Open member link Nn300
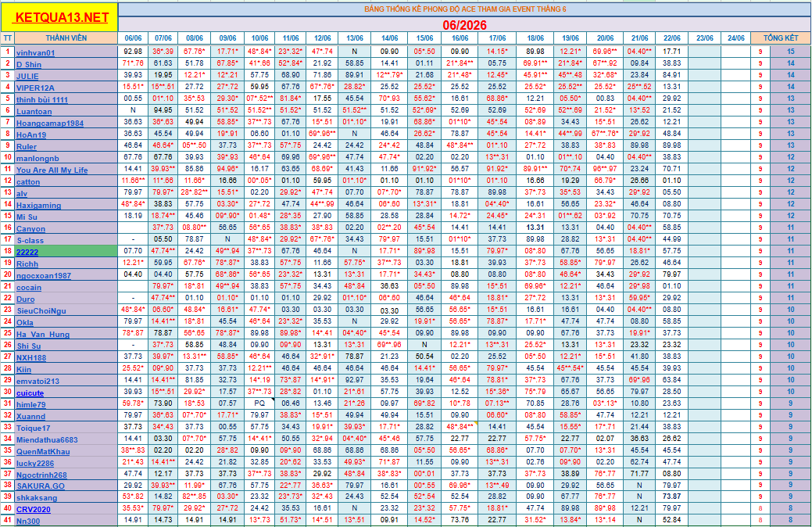This screenshot has height=527, width=812. point(27,522)
